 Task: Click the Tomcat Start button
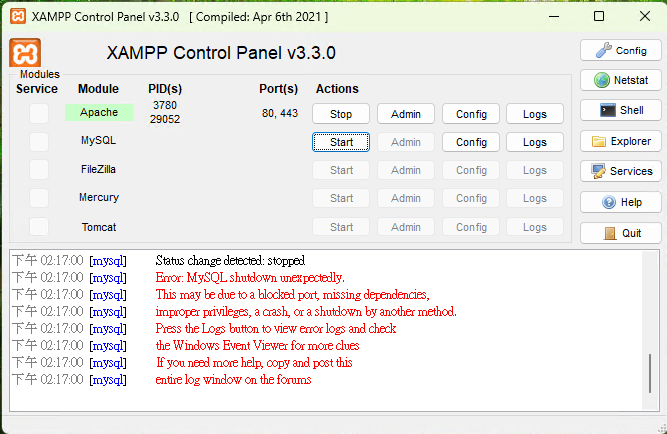click(341, 227)
